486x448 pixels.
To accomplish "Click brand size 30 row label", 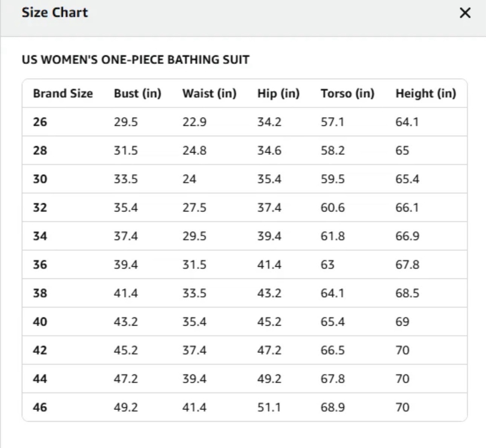I will tap(40, 179).
